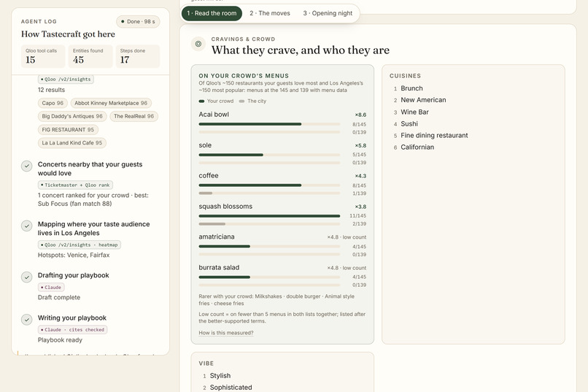Click the Sushi cuisine entry
Image resolution: width=588 pixels, height=392 pixels.
[409, 123]
